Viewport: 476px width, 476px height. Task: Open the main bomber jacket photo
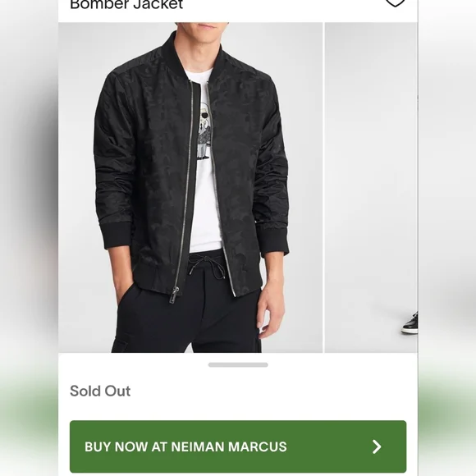coord(190,187)
